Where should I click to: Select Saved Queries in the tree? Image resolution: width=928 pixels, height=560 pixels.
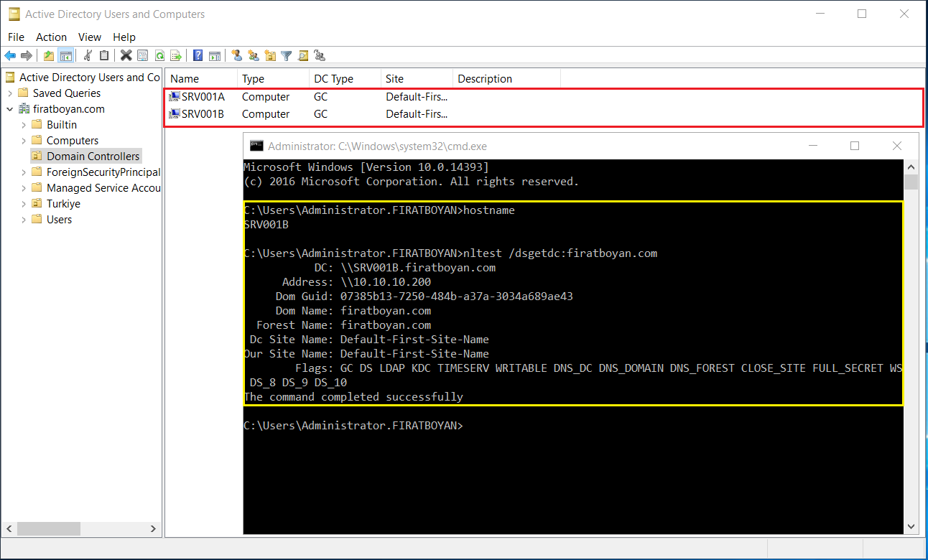pyautogui.click(x=67, y=93)
